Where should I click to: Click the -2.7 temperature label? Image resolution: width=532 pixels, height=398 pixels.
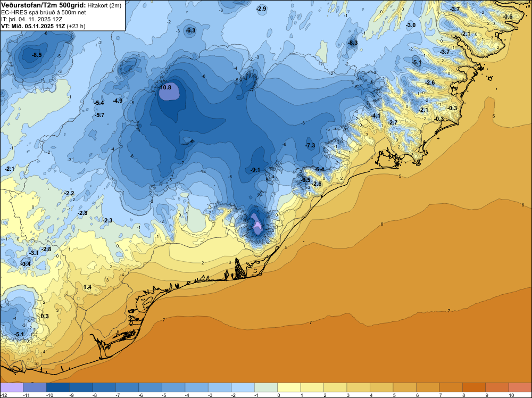tap(393, 122)
